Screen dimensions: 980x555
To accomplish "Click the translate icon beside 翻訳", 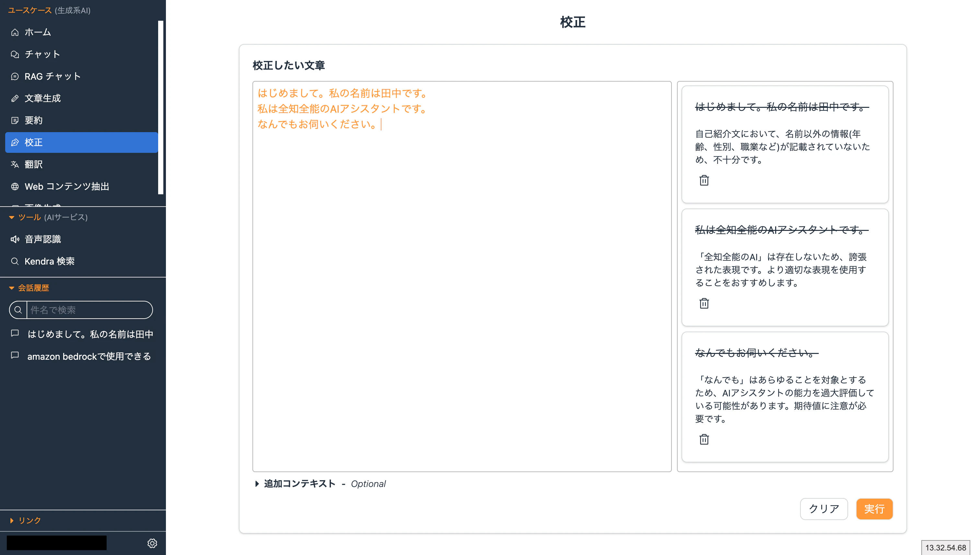I will pyautogui.click(x=15, y=164).
